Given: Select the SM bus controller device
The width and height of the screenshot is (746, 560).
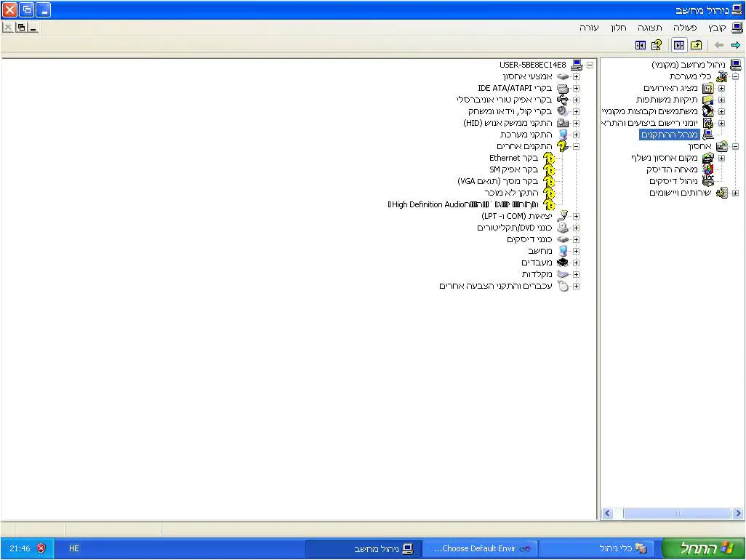Looking at the screenshot, I should pyautogui.click(x=513, y=169).
